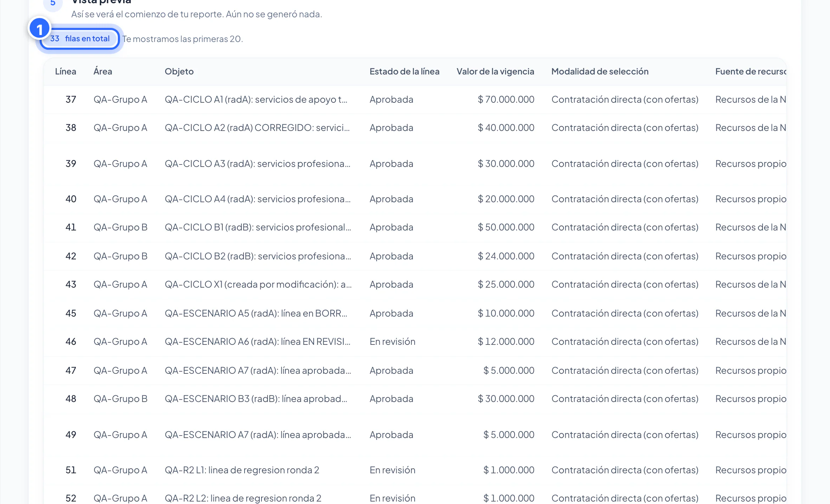The image size is (830, 504).
Task: Click the 'Área' column header
Action: 103,72
